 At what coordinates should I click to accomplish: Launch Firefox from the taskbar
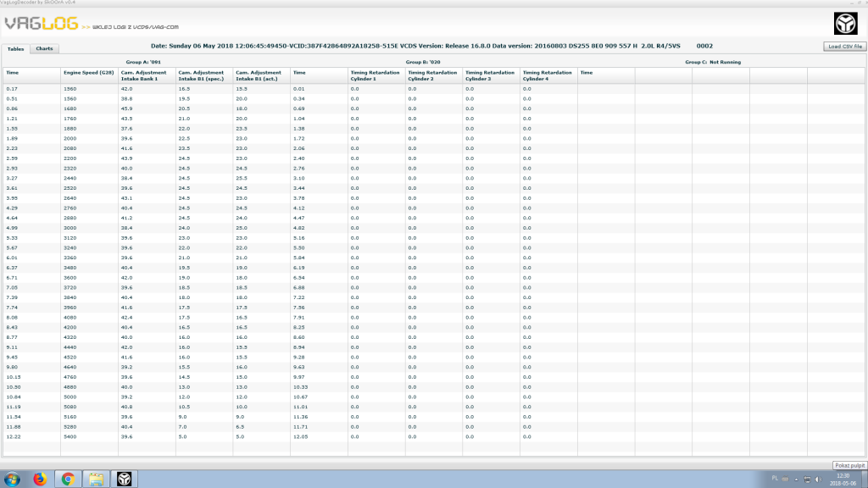[x=40, y=480]
